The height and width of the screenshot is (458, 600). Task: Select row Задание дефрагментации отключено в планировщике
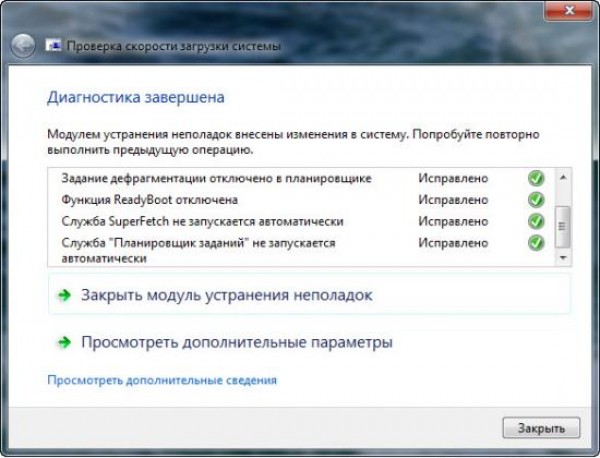point(302,178)
